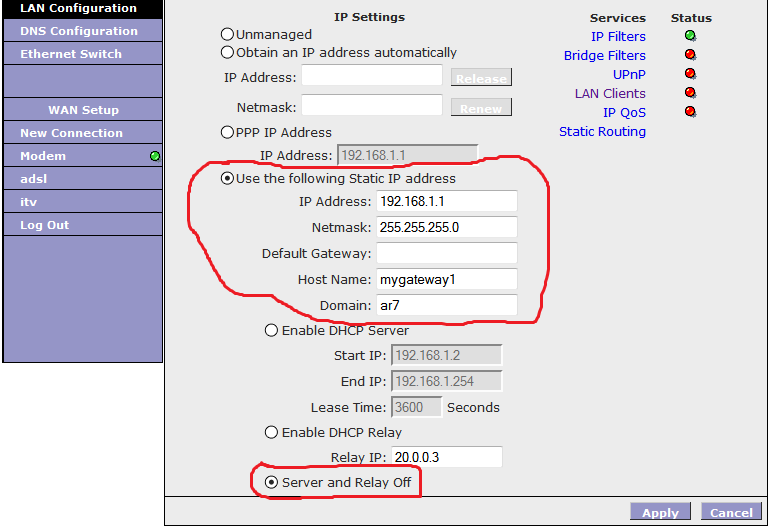Select the Unmanaged radio option
This screenshot has height=531, width=768.
227,34
